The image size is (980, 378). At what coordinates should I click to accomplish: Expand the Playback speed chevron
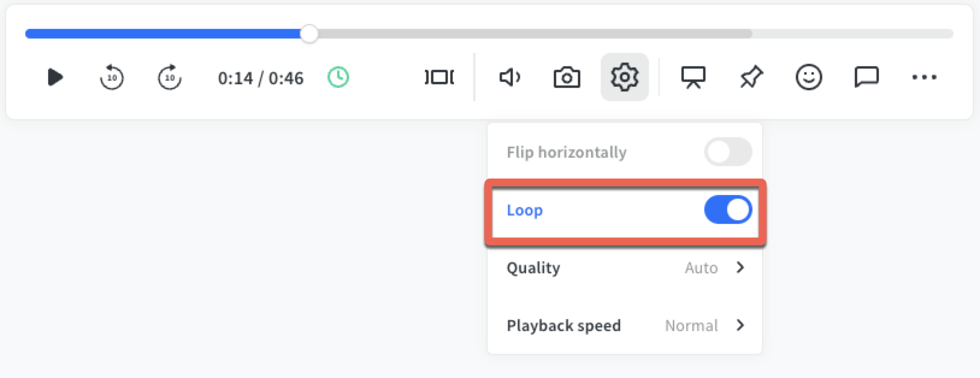(x=740, y=325)
